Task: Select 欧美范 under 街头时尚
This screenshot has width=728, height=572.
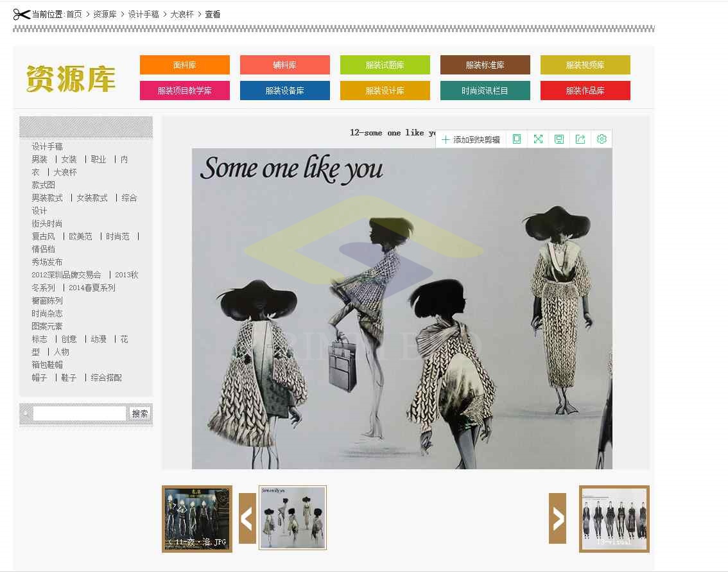Action: pyautogui.click(x=80, y=236)
